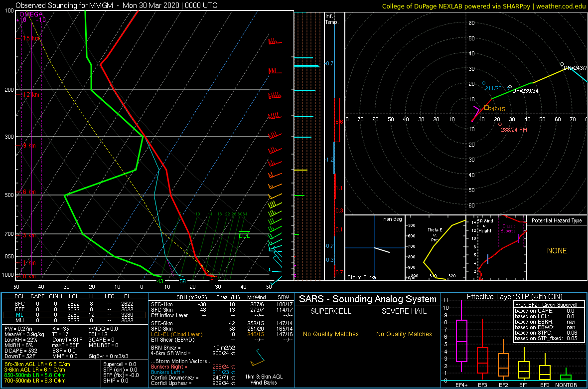Click the PW = 0.27in value
This screenshot has width=588, height=389.
pyautogui.click(x=18, y=329)
